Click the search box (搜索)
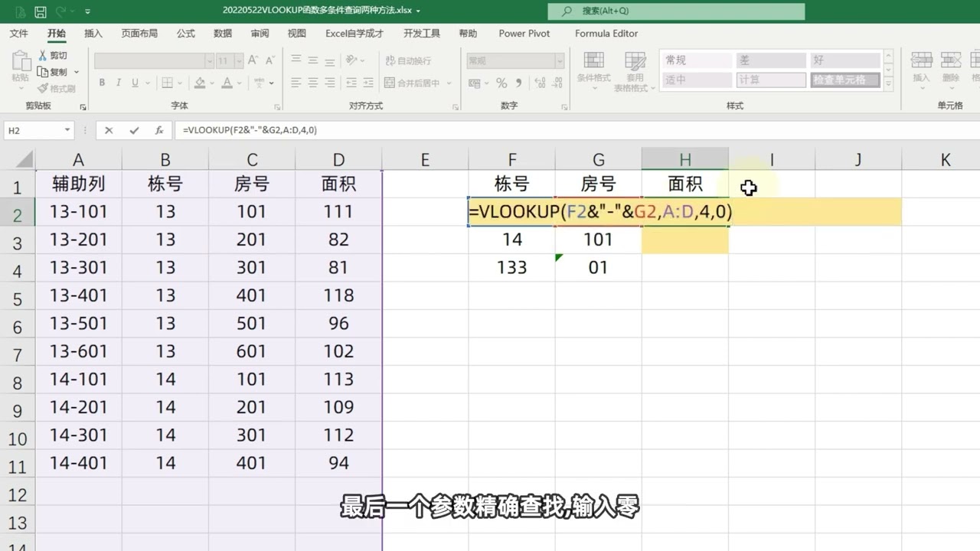The width and height of the screenshot is (980, 551). tap(676, 11)
